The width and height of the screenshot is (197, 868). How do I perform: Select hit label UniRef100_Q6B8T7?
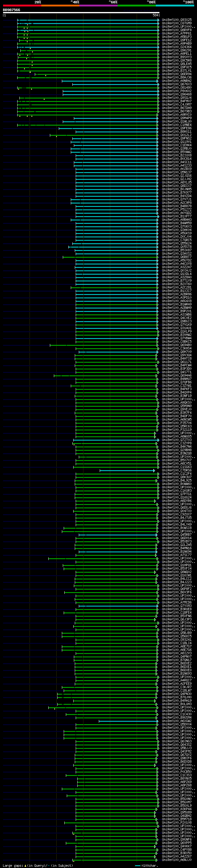[176, 257]
